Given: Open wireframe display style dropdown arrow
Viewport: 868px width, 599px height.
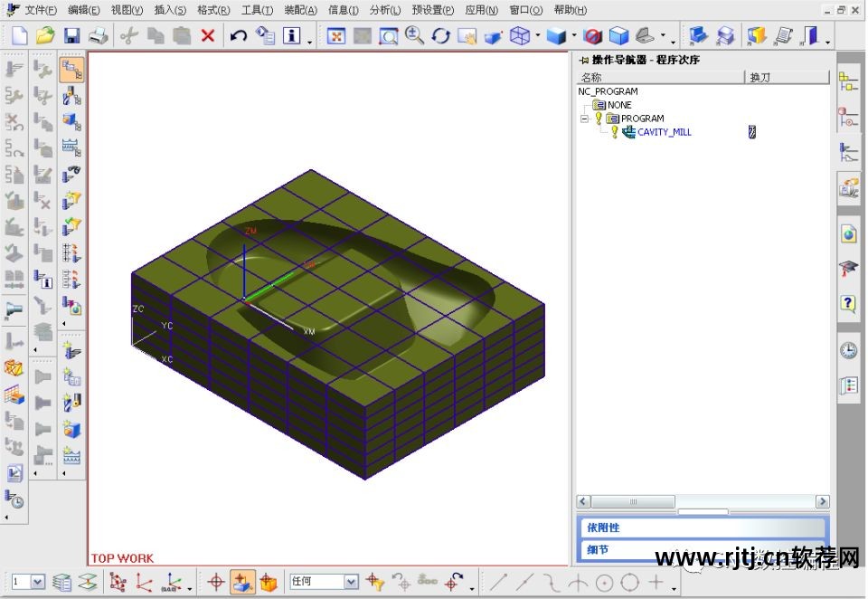Looking at the screenshot, I should [538, 36].
